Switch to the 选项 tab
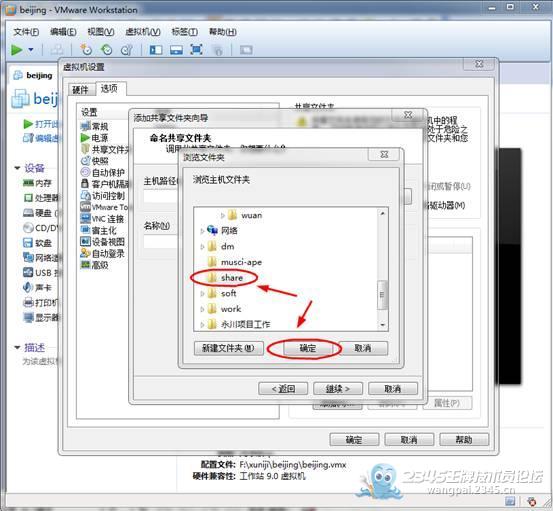The image size is (553, 511). pyautogui.click(x=110, y=88)
